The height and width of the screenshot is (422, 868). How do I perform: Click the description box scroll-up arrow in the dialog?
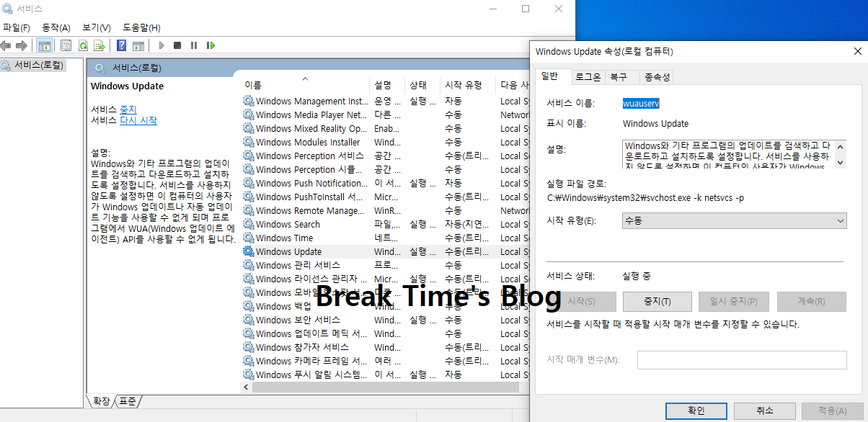(840, 146)
